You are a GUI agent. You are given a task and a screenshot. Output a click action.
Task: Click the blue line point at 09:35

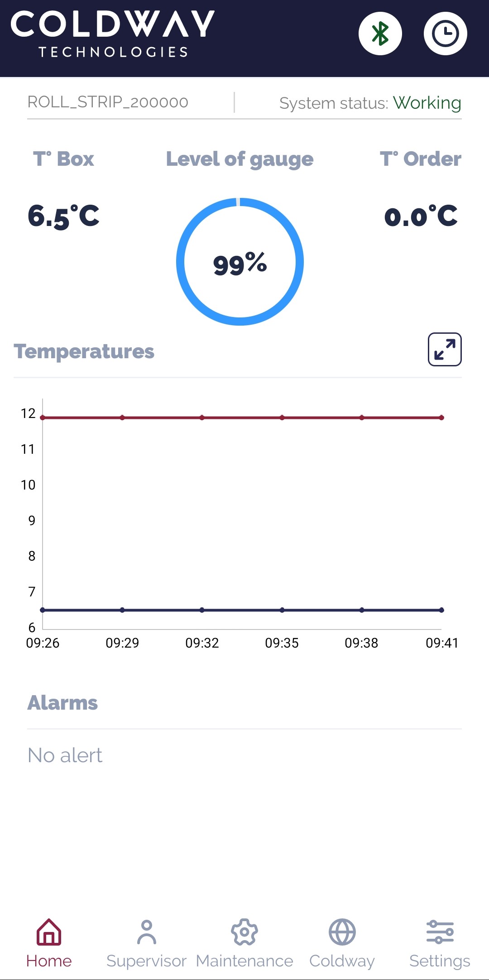click(x=282, y=610)
